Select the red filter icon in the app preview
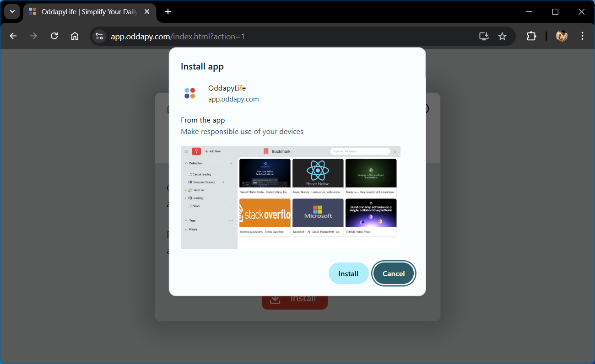595x364 pixels. coord(196,151)
